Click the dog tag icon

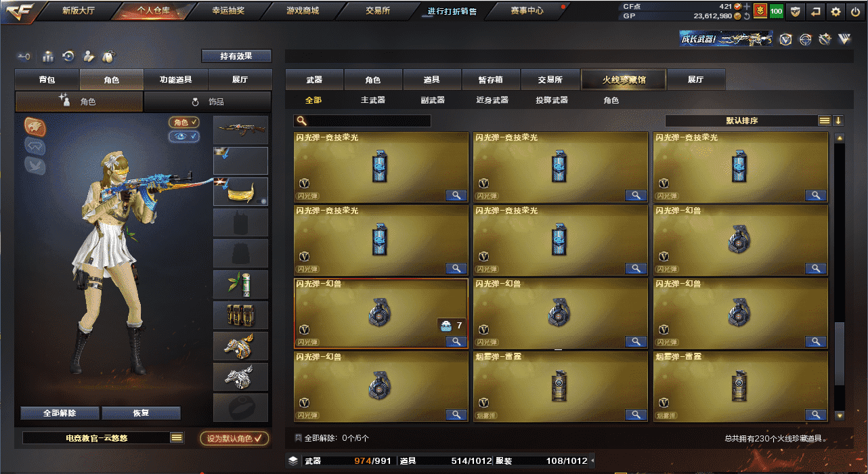[108, 56]
